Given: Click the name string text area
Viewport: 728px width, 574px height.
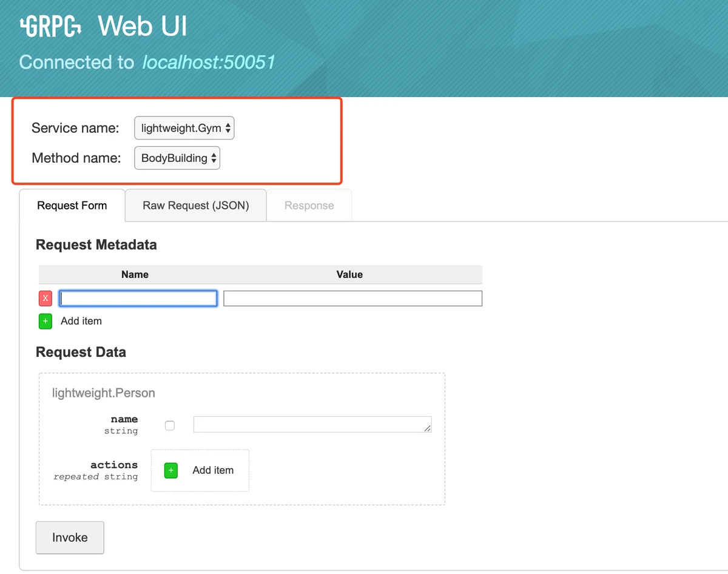Looking at the screenshot, I should pos(312,424).
